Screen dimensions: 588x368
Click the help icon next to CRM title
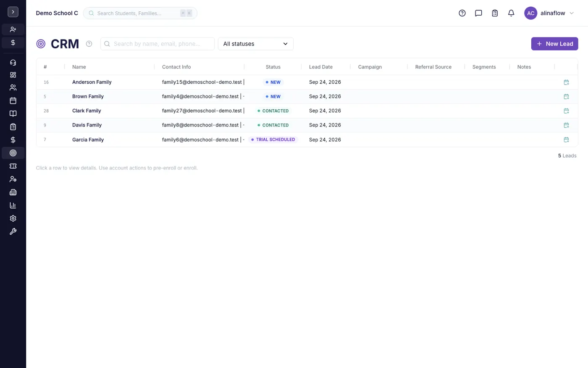point(89,44)
